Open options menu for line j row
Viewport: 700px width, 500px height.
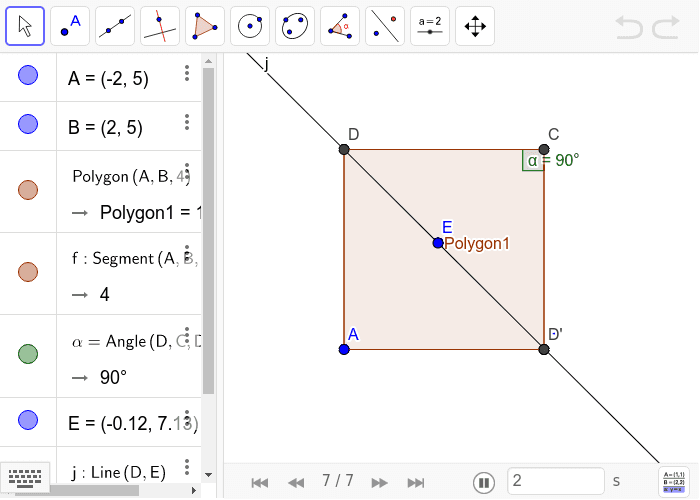pos(187,467)
